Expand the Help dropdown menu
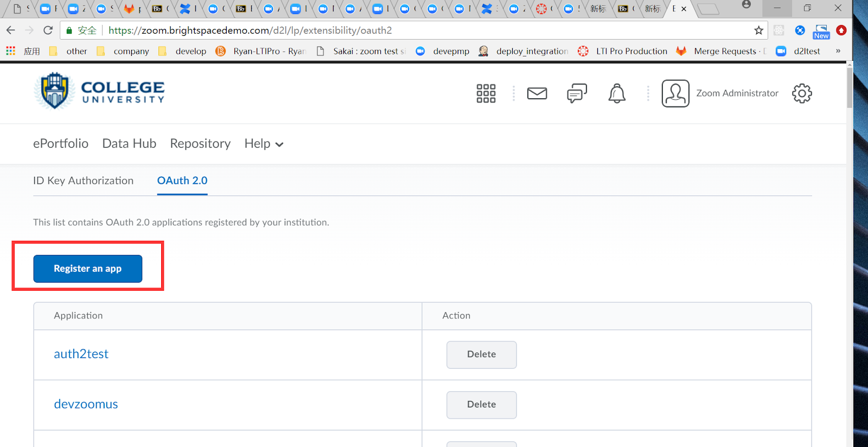 coord(264,143)
